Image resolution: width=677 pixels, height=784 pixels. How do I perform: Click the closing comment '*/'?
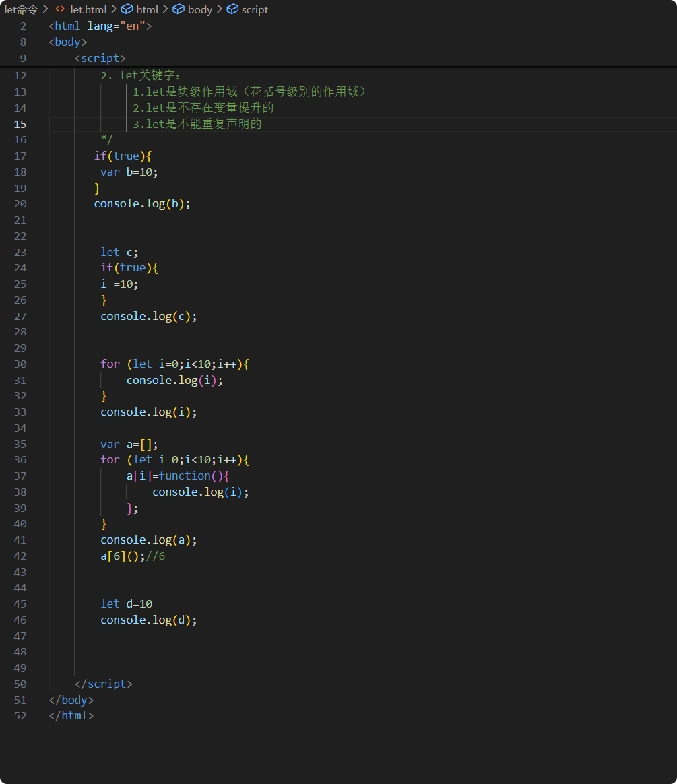(x=106, y=139)
